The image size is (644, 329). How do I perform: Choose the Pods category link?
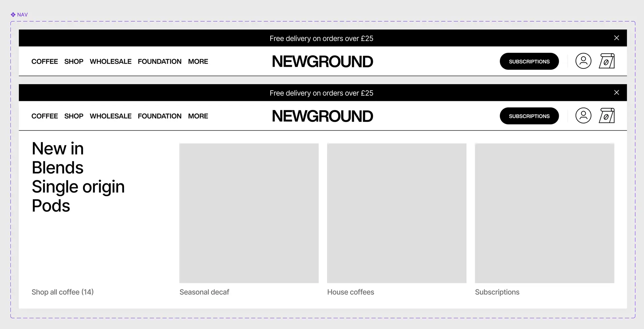pos(51,206)
